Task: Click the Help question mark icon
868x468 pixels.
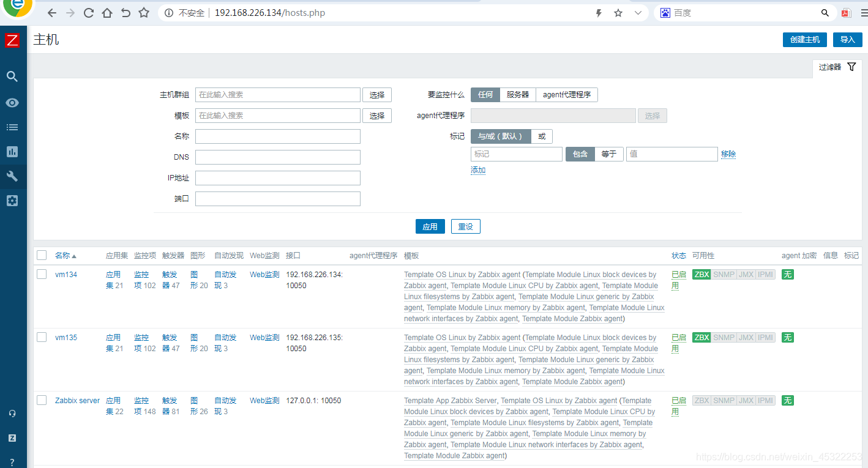Action: pos(12,462)
